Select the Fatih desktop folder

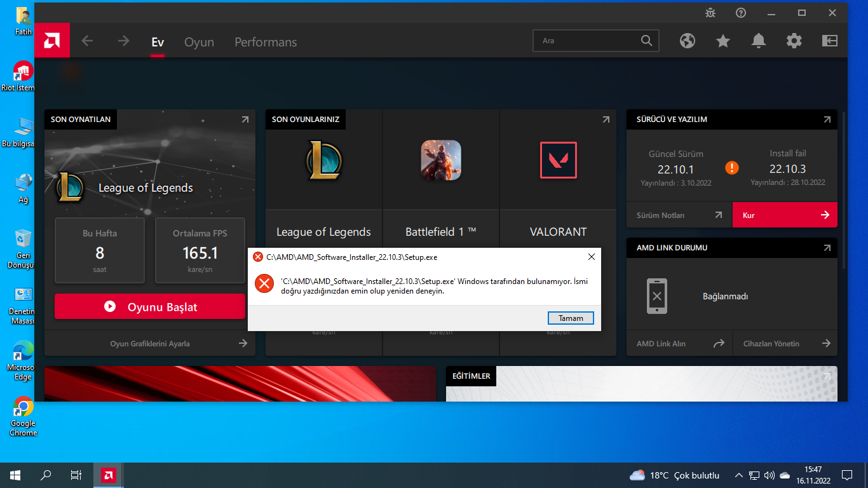click(24, 21)
